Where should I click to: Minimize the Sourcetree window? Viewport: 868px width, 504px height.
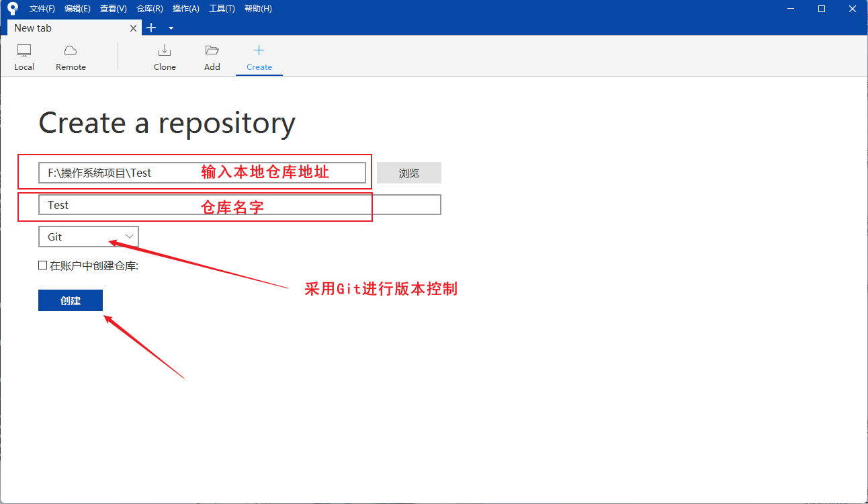coord(791,9)
